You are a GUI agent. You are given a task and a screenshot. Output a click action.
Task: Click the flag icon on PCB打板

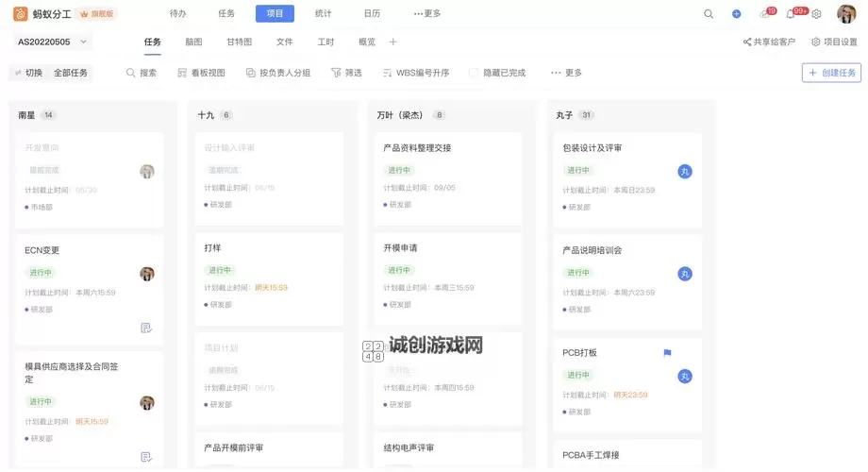point(667,352)
